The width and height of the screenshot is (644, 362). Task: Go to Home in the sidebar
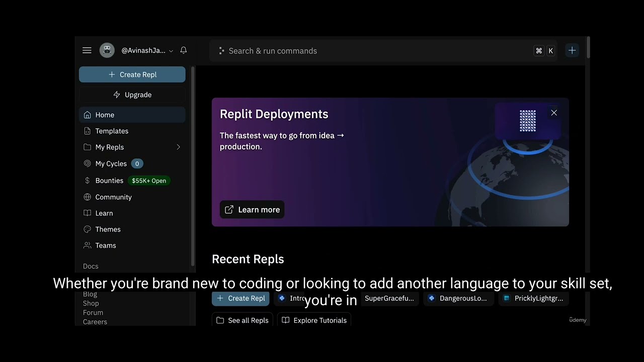click(x=132, y=115)
